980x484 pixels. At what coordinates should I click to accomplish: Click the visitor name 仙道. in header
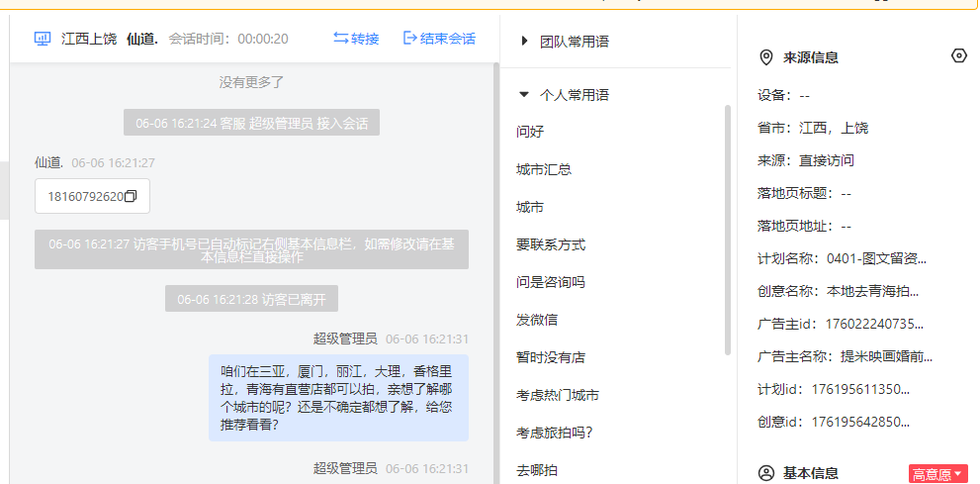point(141,39)
